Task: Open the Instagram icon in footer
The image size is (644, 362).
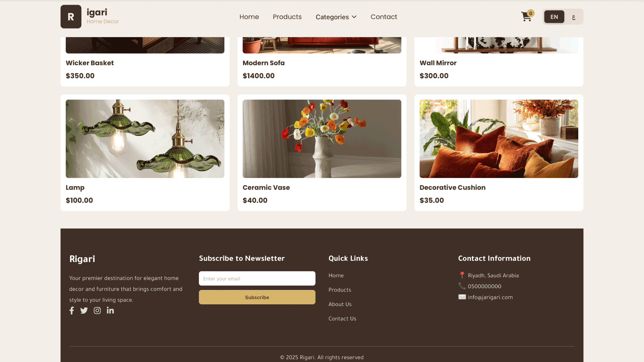Action: (97, 310)
